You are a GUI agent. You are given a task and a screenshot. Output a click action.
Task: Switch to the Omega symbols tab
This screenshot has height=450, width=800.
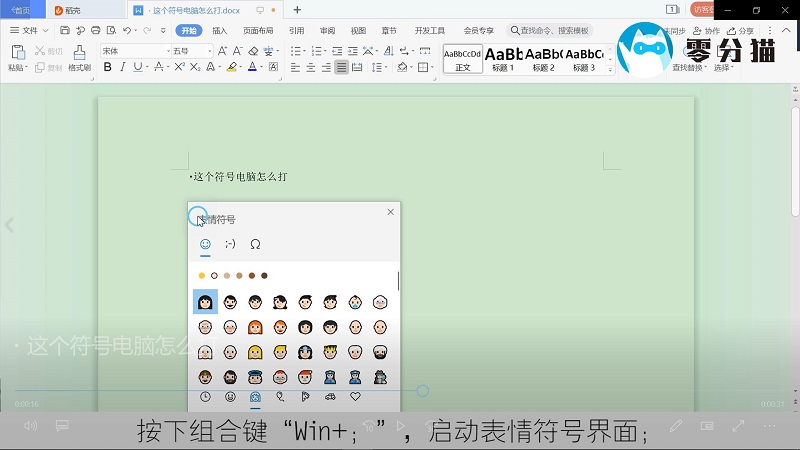click(255, 243)
